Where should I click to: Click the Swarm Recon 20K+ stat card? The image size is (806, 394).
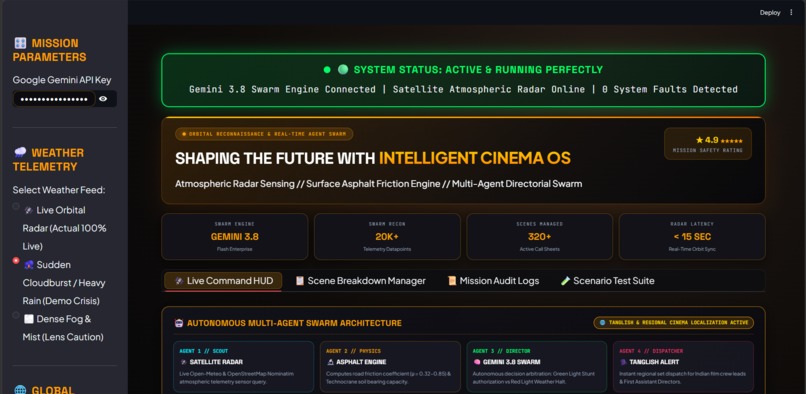coord(387,237)
